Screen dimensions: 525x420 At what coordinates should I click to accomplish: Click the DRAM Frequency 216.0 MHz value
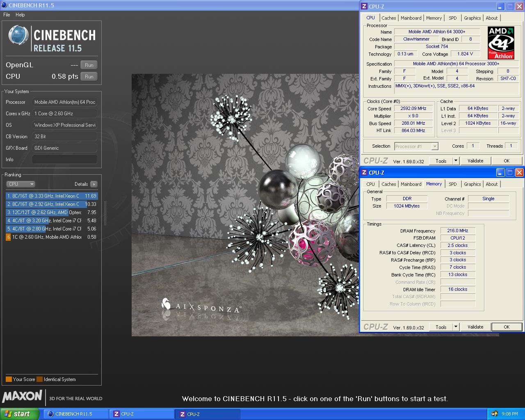point(458,231)
